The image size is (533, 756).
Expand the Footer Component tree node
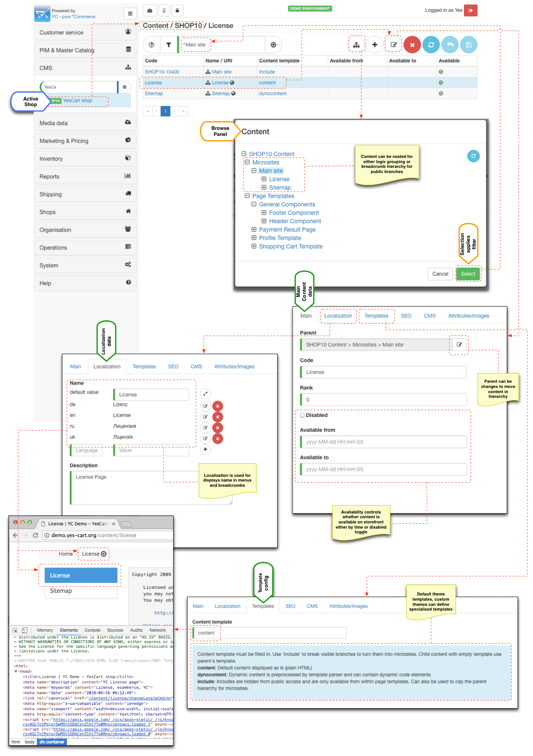point(264,213)
